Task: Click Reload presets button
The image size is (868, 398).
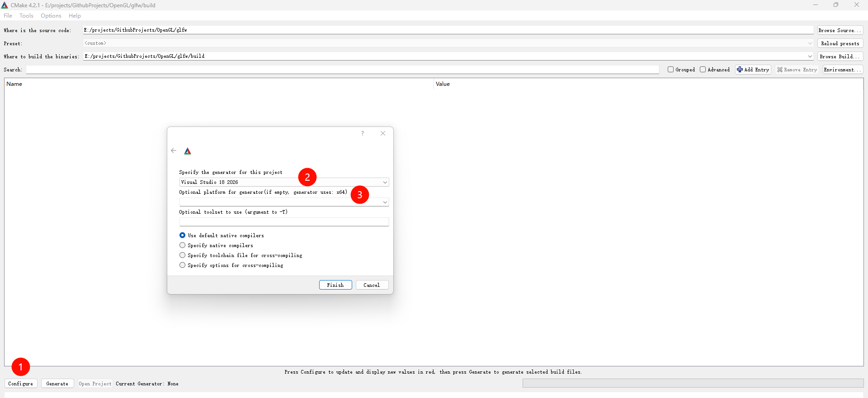Action: pyautogui.click(x=840, y=43)
